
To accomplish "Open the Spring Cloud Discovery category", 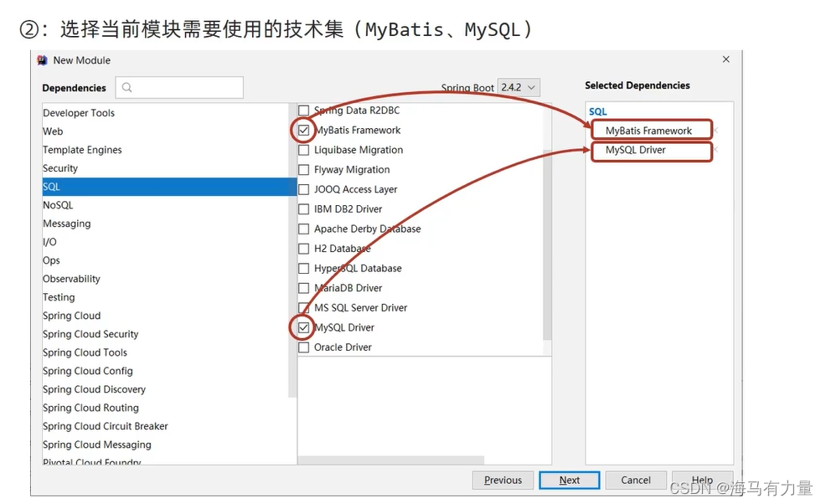I will [x=165, y=389].
